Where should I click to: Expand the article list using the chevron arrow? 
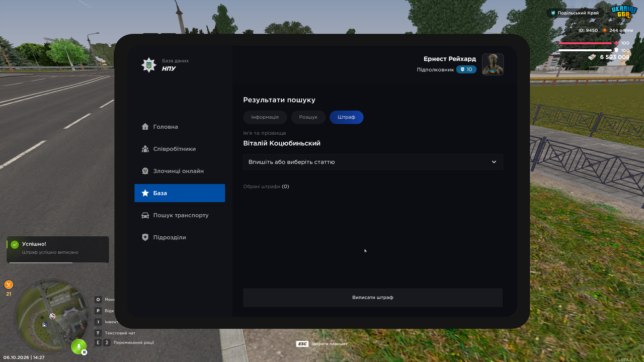(494, 162)
